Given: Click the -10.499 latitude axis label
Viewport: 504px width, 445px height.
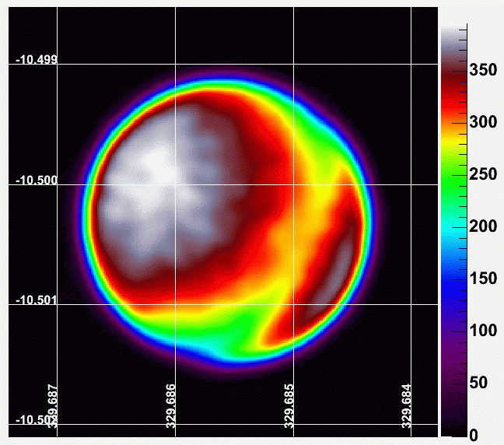Looking at the screenshot, I should (36, 60).
